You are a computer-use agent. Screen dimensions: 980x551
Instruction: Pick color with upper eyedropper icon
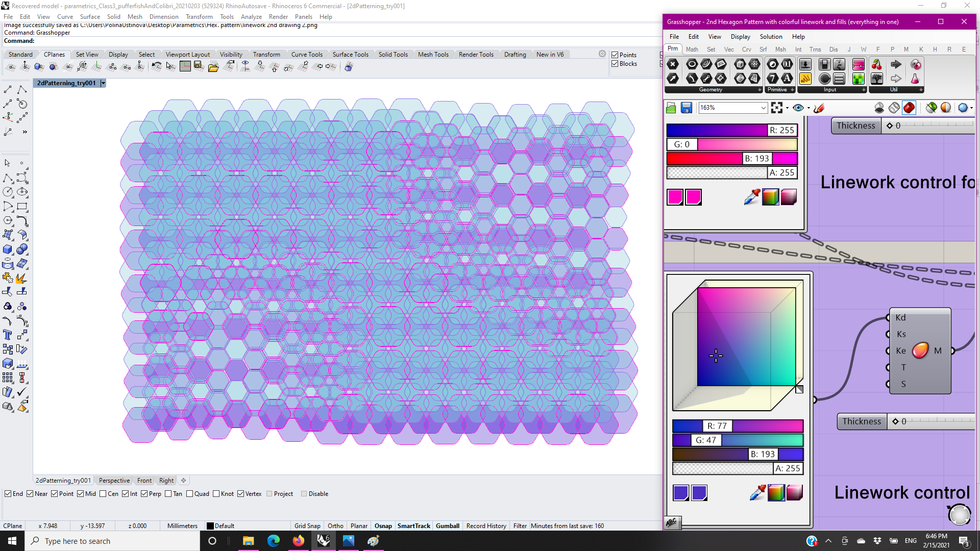(751, 197)
